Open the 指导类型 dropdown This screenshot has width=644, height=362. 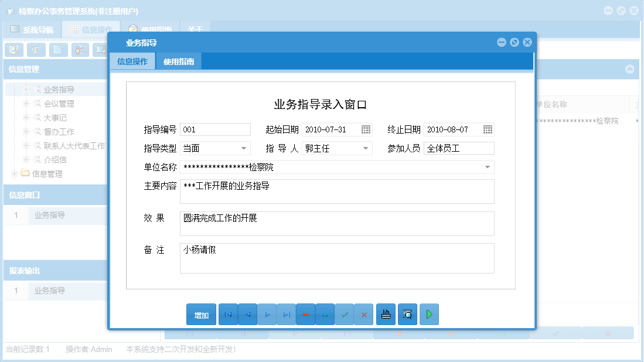[244, 148]
